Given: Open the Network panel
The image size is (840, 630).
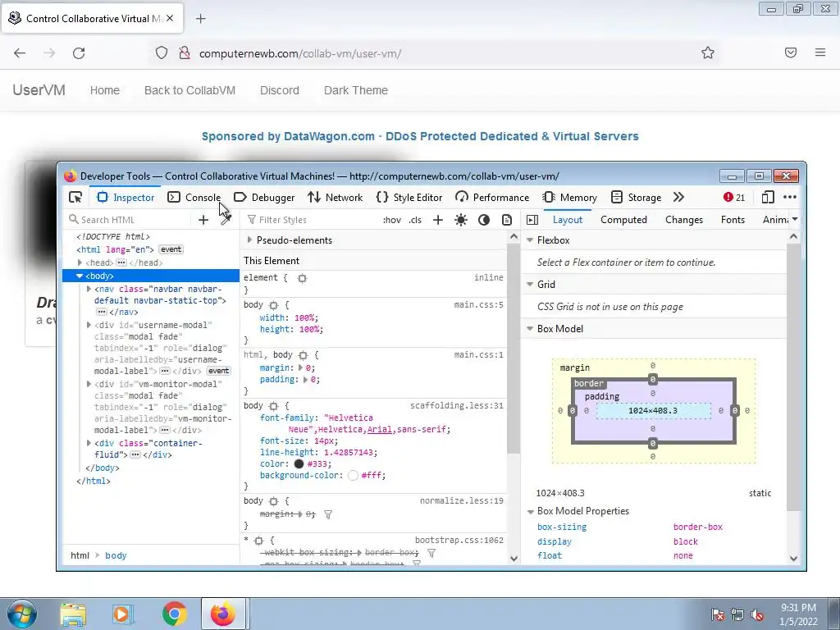Looking at the screenshot, I should pos(336,197).
